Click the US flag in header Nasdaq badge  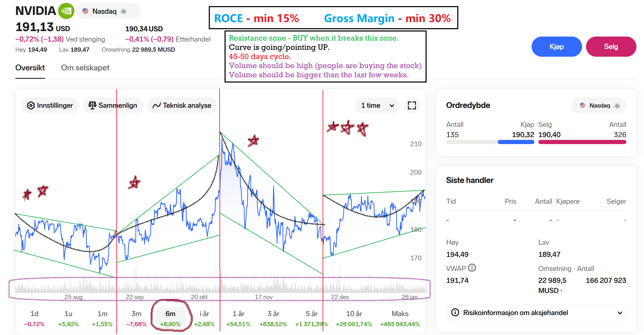(85, 11)
